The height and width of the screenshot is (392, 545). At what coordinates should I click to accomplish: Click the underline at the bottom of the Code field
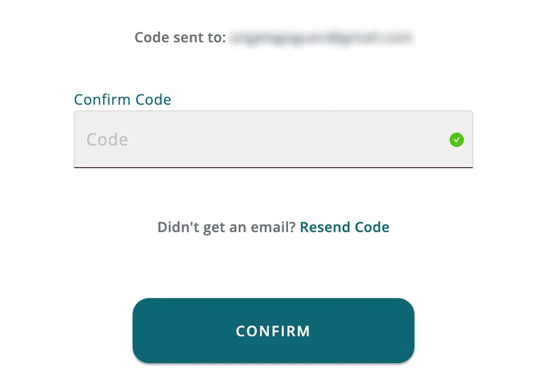(273, 168)
